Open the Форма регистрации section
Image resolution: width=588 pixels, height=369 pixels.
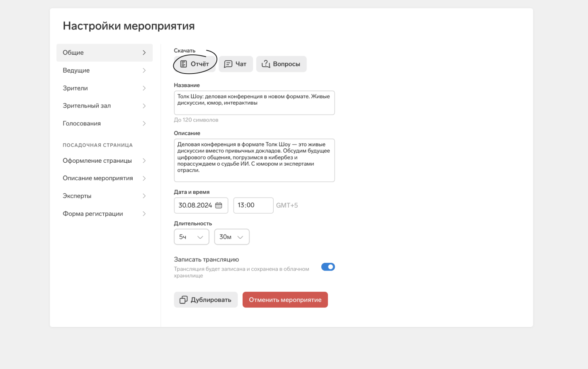coord(104,214)
